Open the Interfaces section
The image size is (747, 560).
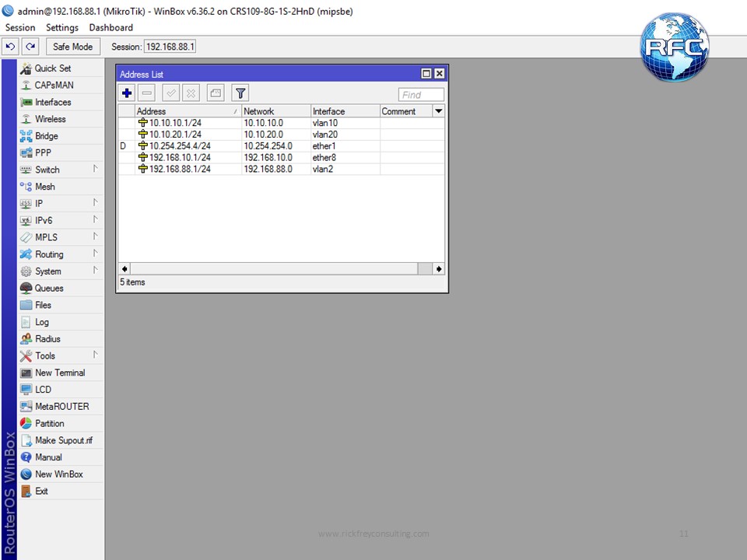(61, 103)
